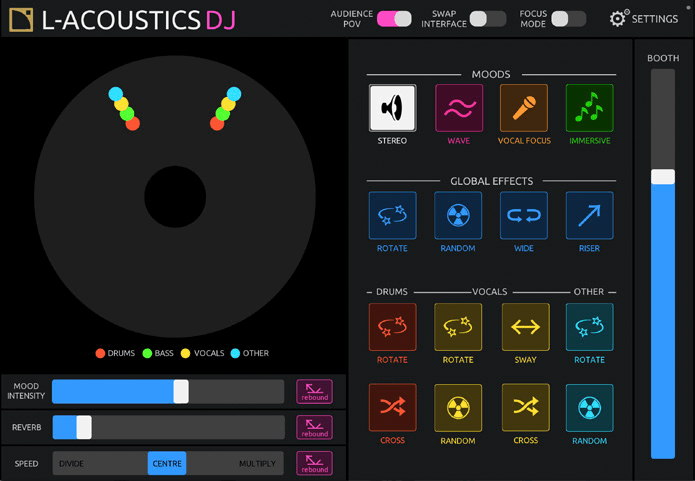Click the Reverb rebound button
Viewport: 695px width, 481px height.
[314, 428]
